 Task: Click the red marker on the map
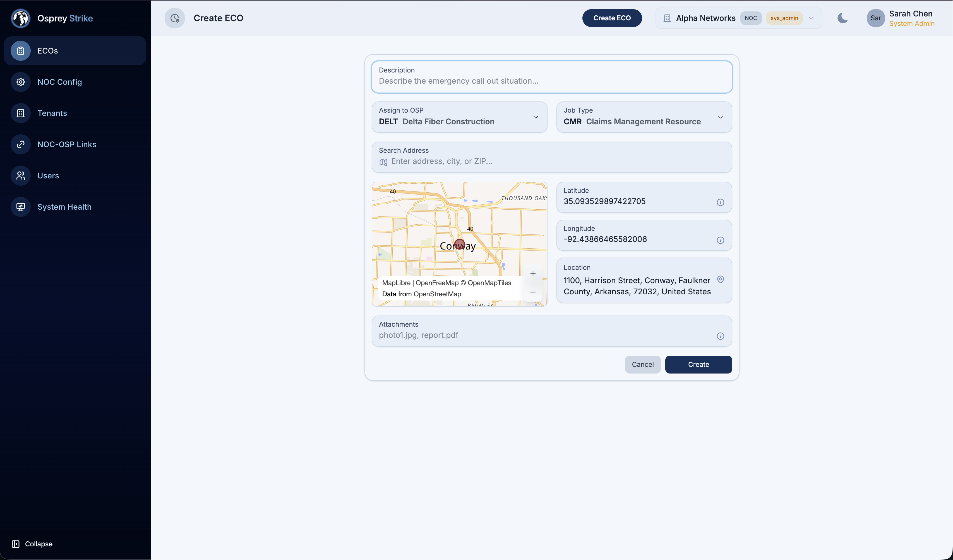click(459, 244)
